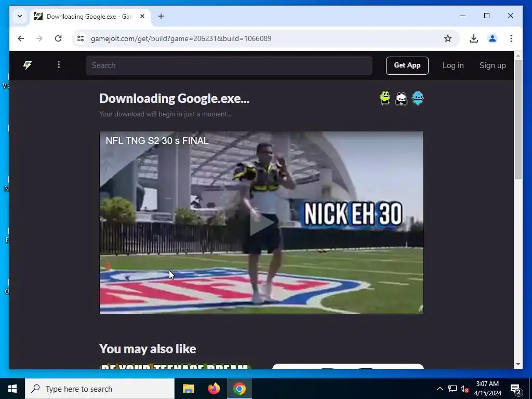532x399 pixels.
Task: Click the You may also like heading
Action: point(148,349)
